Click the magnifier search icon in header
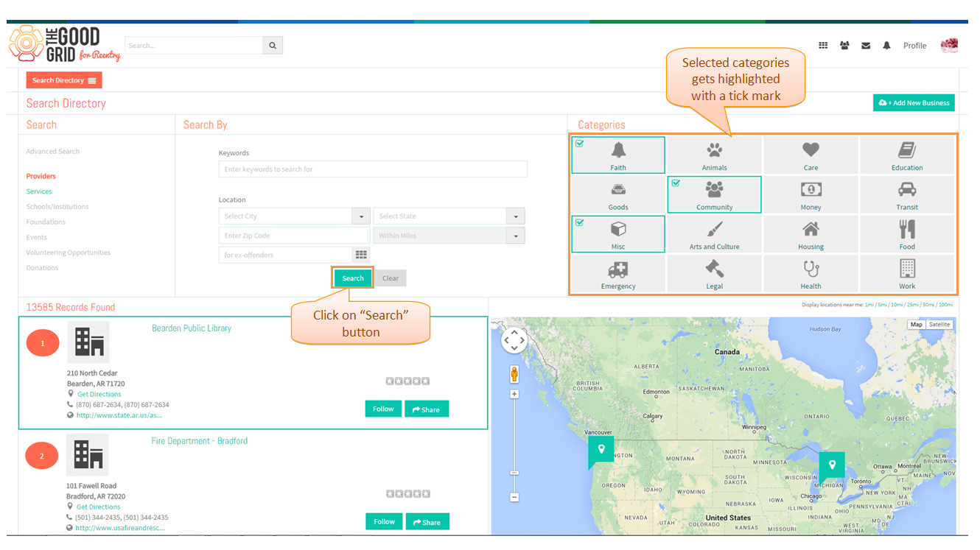Screen dimensions: 980x550 pos(273,46)
